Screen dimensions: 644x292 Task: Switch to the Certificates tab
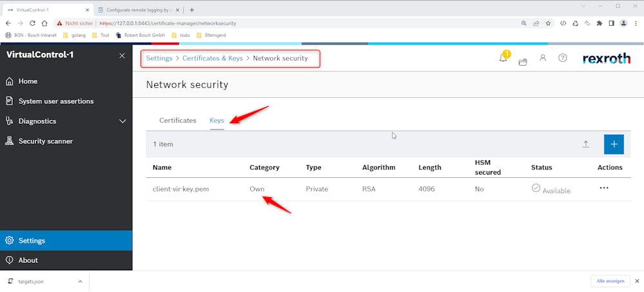click(x=178, y=121)
